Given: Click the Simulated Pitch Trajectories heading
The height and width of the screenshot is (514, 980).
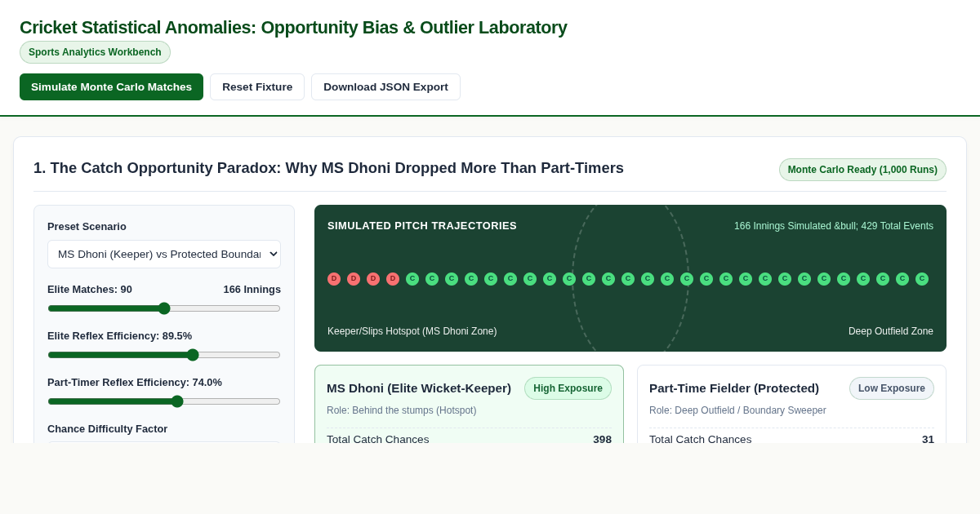Looking at the screenshot, I should (422, 226).
